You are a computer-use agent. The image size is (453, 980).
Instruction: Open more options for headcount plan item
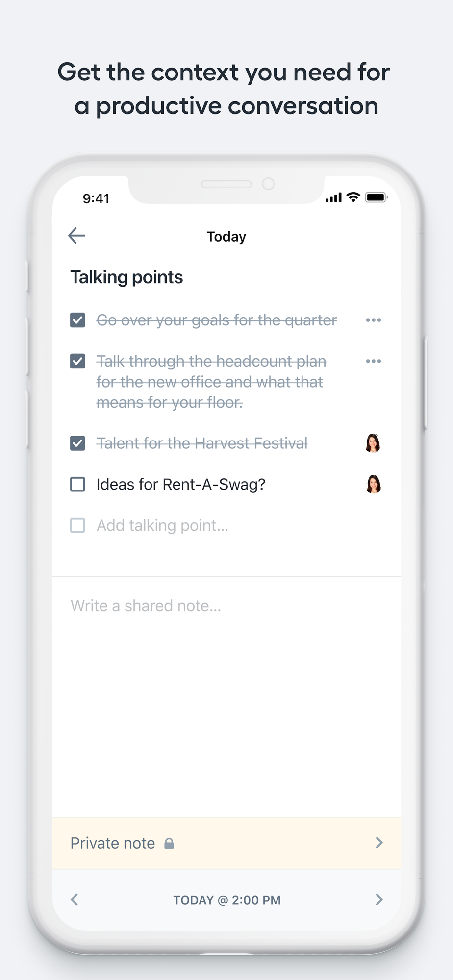point(374,361)
